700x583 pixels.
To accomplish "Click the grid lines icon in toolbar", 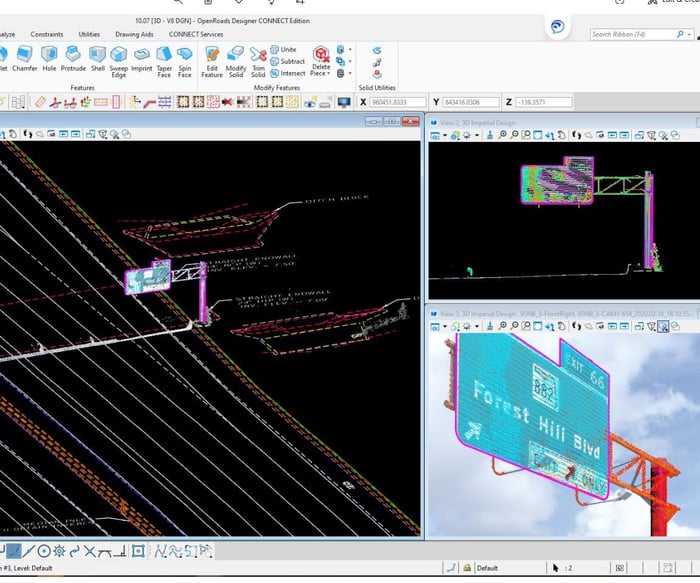I will tap(165, 103).
